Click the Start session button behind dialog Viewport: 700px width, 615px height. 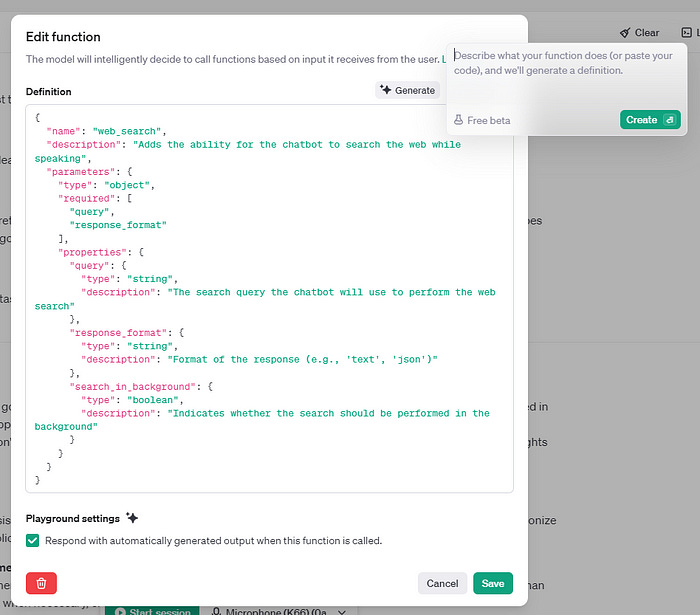click(x=152, y=611)
